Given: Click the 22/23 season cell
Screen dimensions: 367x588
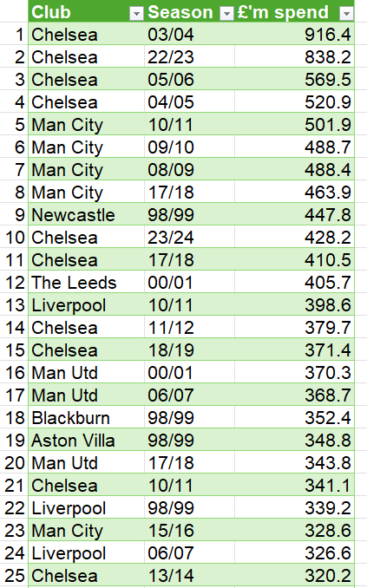Looking at the screenshot, I should pyautogui.click(x=189, y=56).
